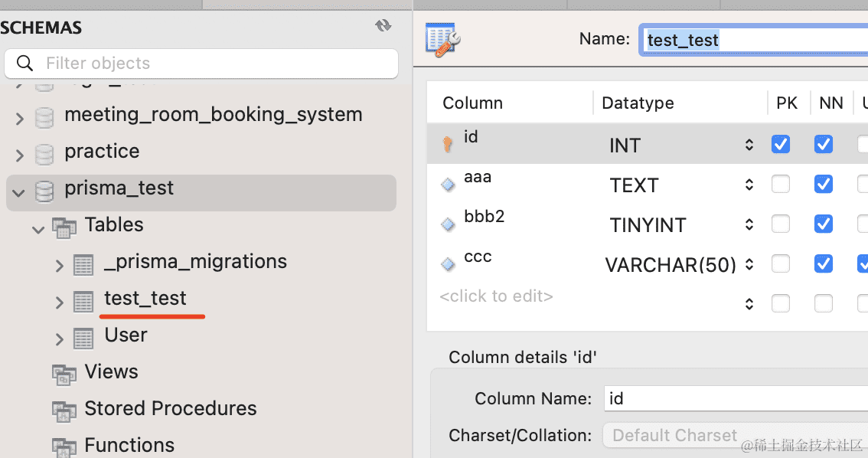
Task: Click the Views folder icon
Action: [x=64, y=373]
